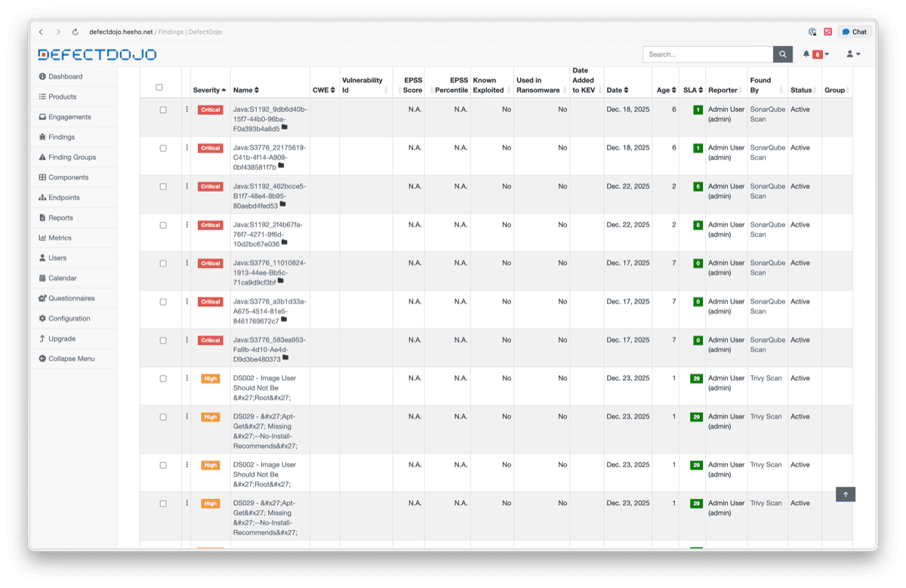Click the scroll-to-top arrow button
Screen dimensions: 906x588
pyautogui.click(x=846, y=494)
